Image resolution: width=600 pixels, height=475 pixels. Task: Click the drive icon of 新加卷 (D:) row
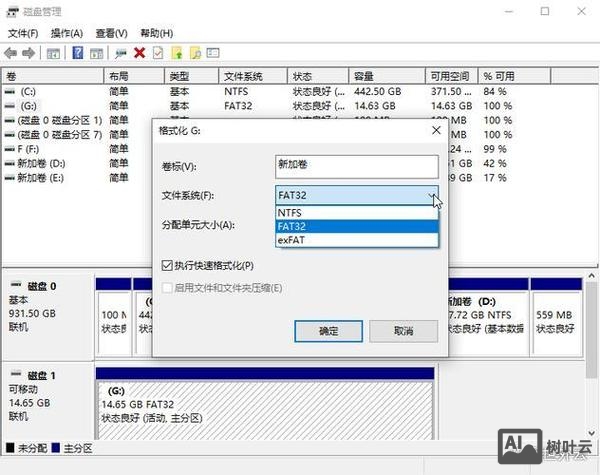(10, 163)
